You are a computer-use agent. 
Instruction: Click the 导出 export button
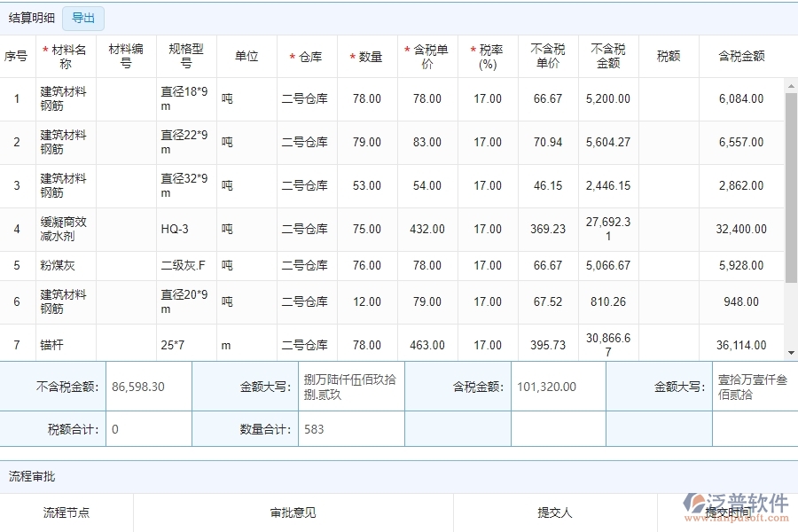click(x=82, y=18)
